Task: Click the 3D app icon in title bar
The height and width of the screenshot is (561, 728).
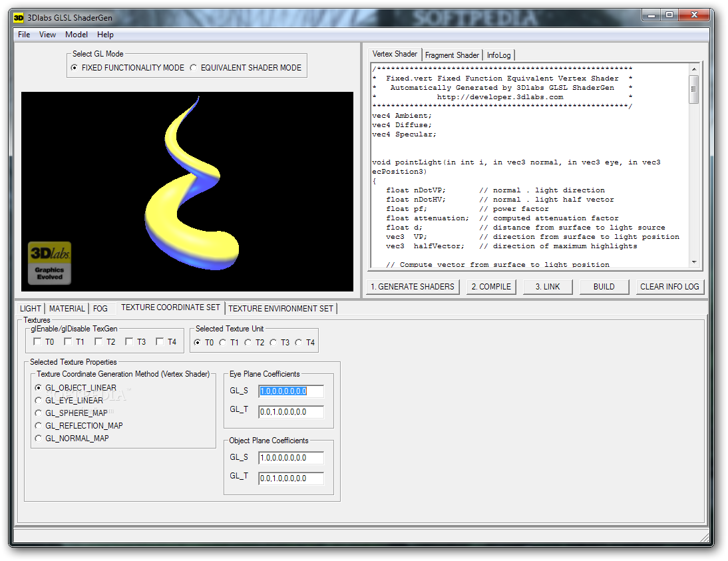Action: click(18, 18)
